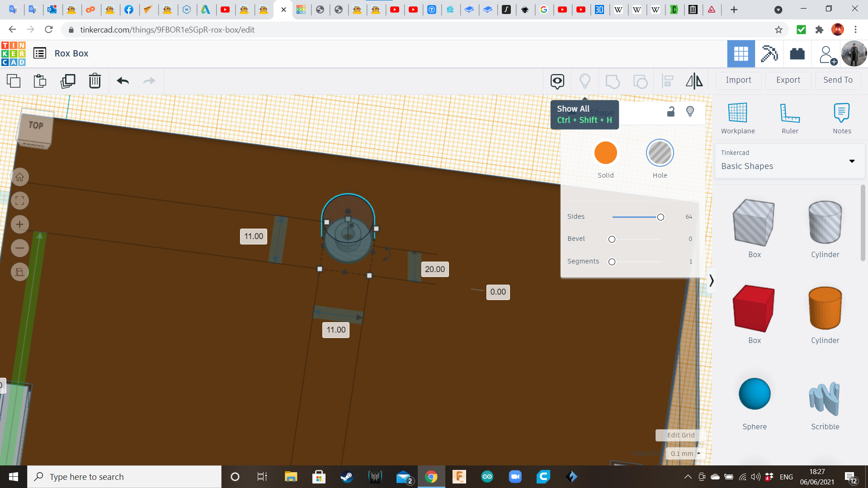The image size is (868, 488).
Task: Expand Basic Shapes library dropdown
Action: click(x=852, y=161)
